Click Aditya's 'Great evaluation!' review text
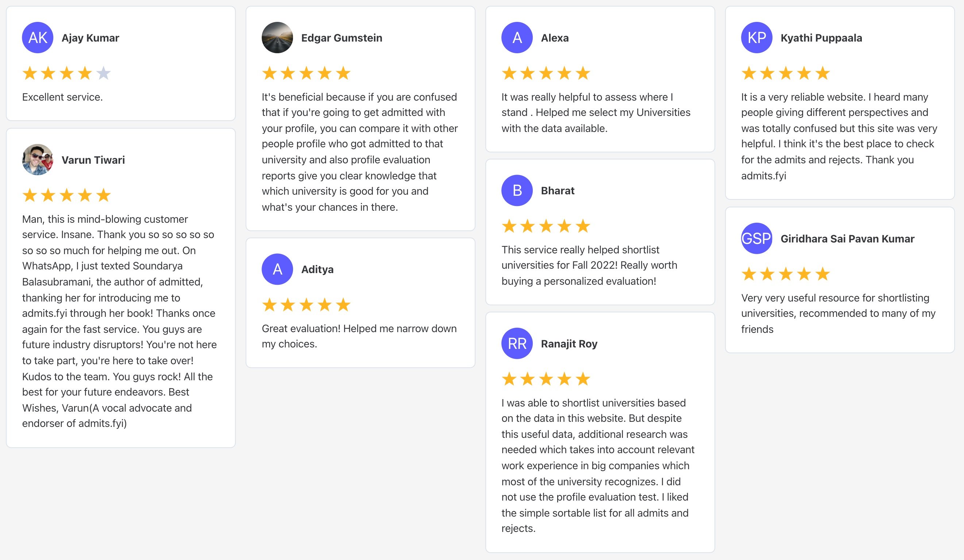964x560 pixels. 359,336
